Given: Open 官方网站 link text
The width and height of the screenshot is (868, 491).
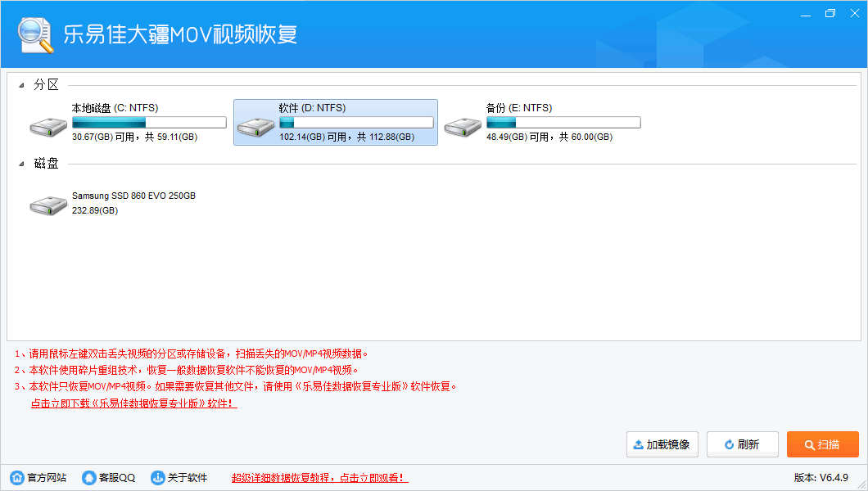Looking at the screenshot, I should [47, 478].
